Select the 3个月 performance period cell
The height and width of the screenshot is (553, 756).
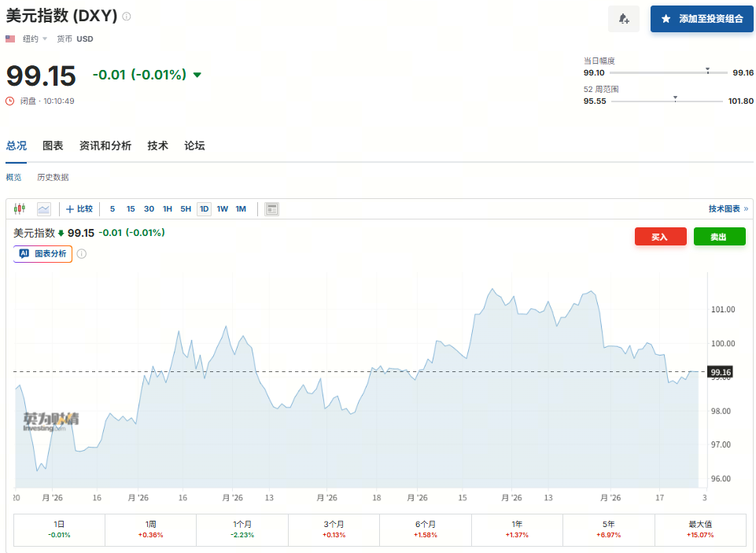pyautogui.click(x=334, y=529)
